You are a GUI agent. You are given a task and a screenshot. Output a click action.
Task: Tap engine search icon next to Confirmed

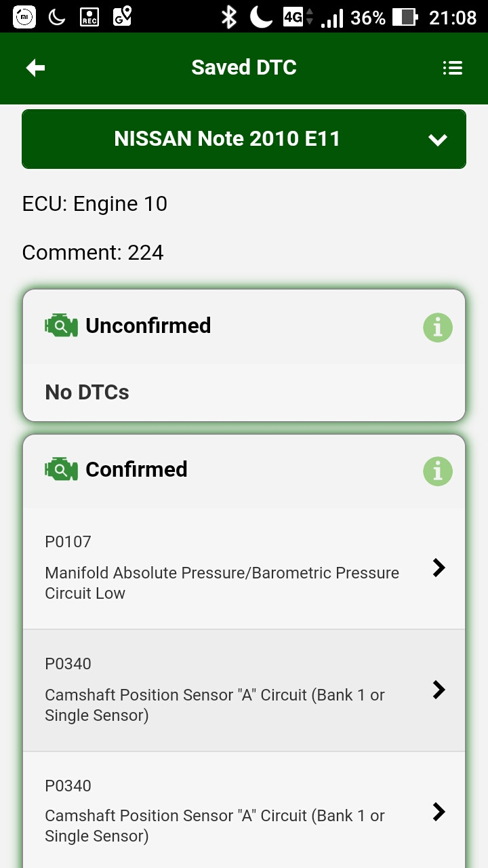tap(61, 469)
